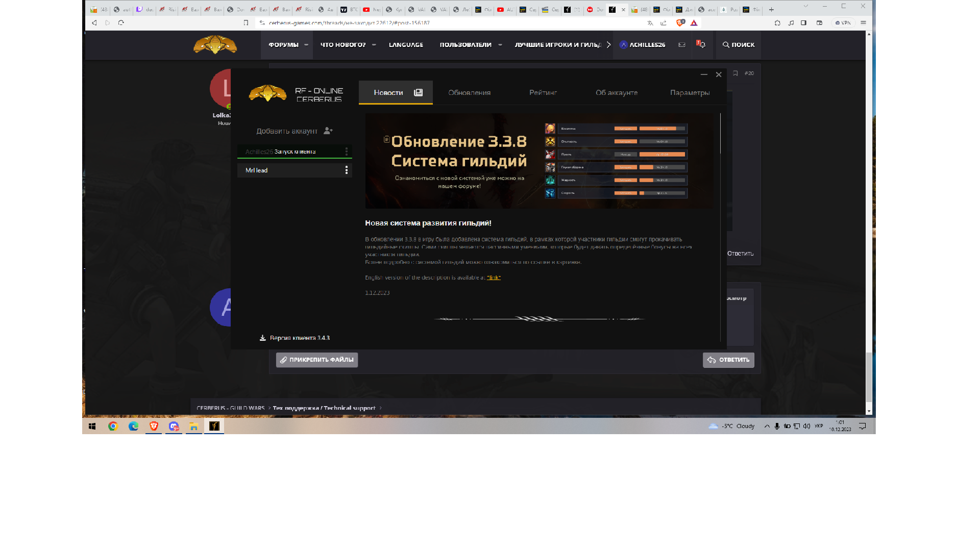Image resolution: width=980 pixels, height=551 pixels.
Task: Click the bookmark icon beside post #20
Action: 736,73
